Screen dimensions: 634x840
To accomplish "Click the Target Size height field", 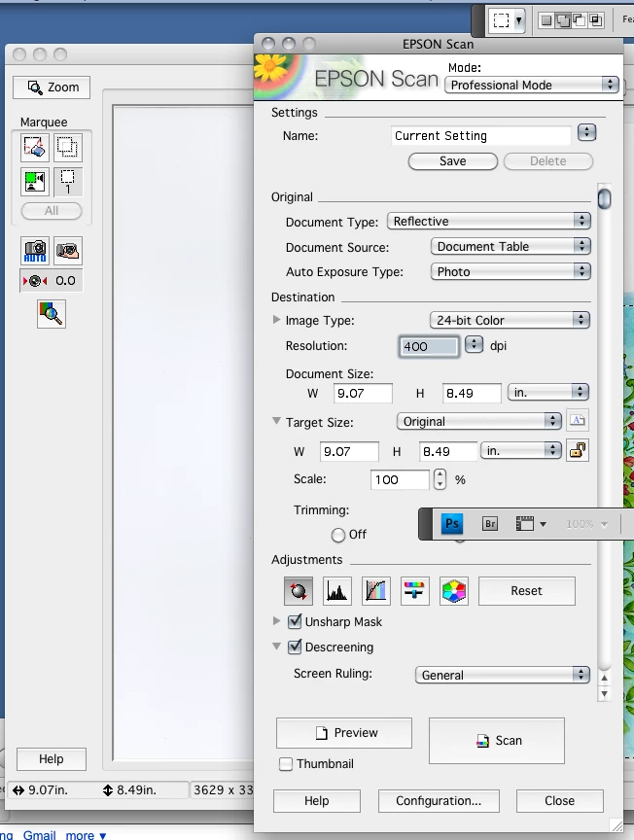I will point(448,452).
